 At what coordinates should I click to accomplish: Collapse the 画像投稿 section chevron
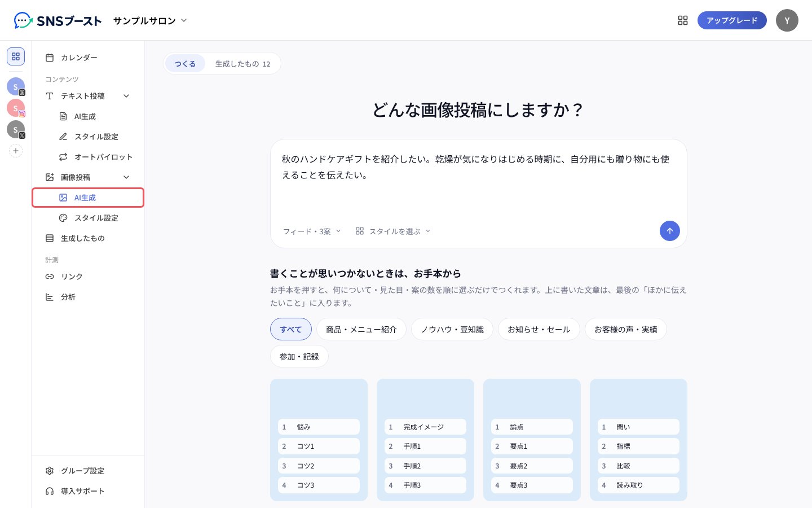pos(126,177)
